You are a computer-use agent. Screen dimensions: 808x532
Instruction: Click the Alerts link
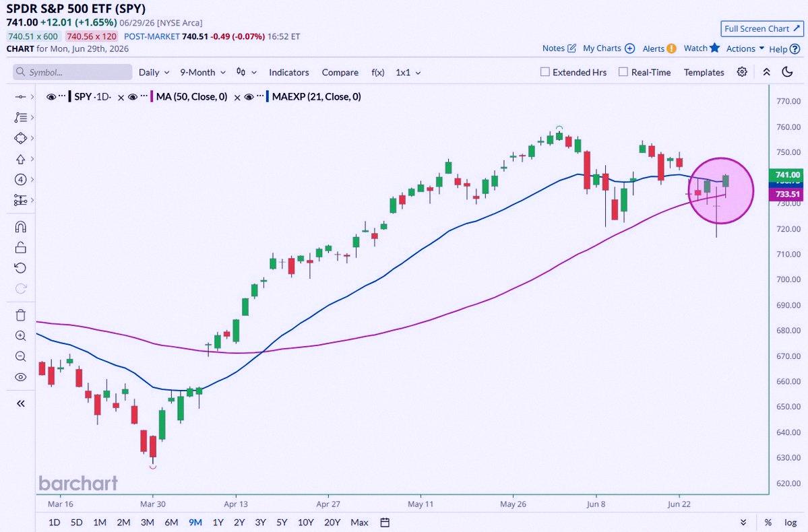point(654,48)
